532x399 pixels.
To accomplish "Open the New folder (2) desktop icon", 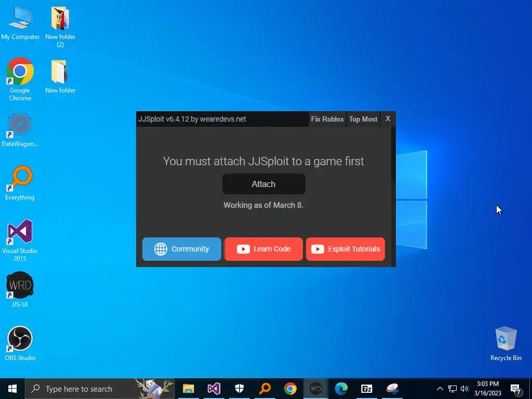I will [x=60, y=26].
